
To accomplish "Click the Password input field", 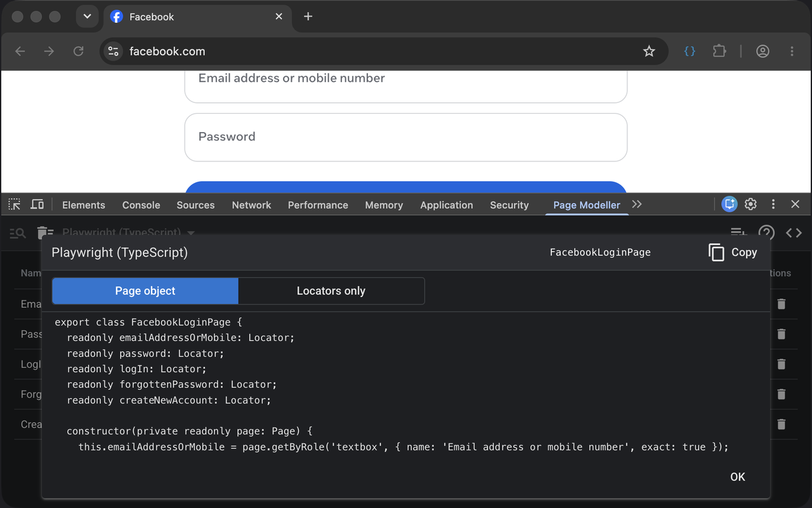I will pos(406,137).
